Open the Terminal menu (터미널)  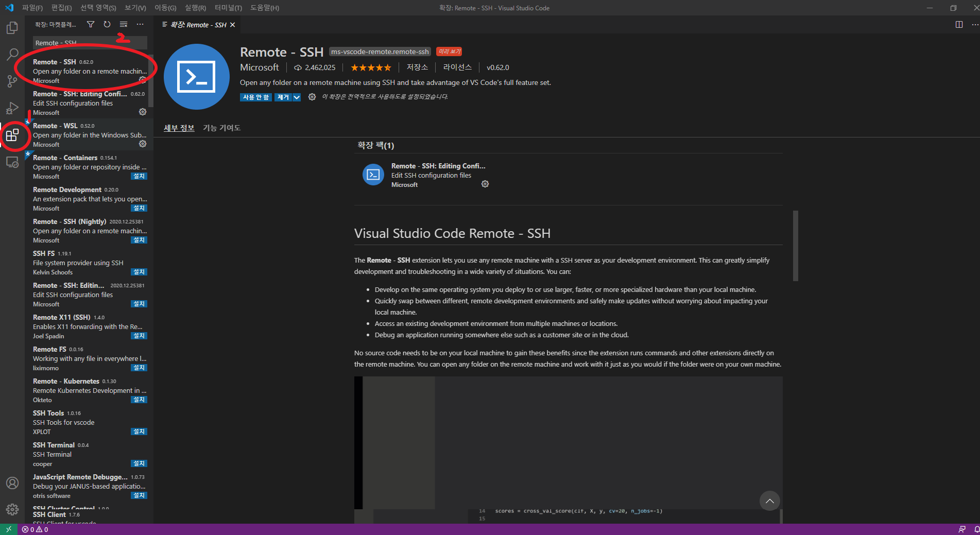228,8
